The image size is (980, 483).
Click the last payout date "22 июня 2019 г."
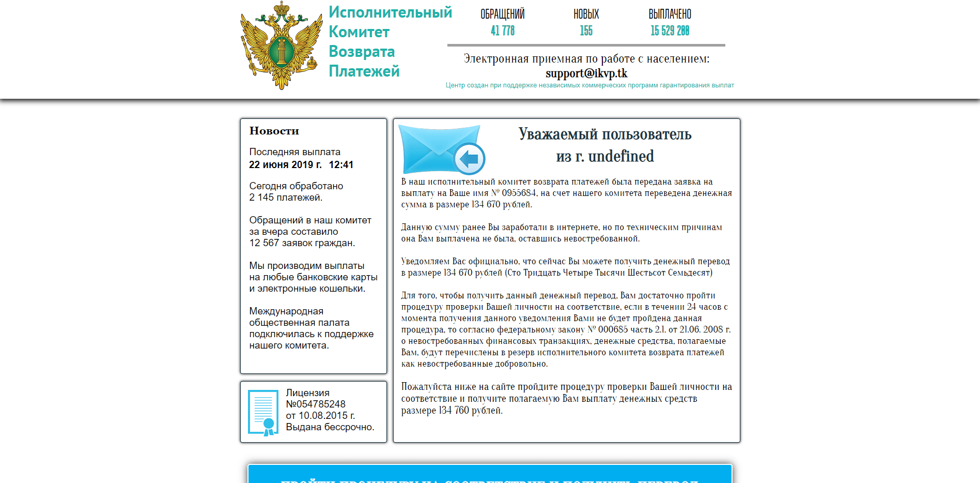click(x=285, y=165)
